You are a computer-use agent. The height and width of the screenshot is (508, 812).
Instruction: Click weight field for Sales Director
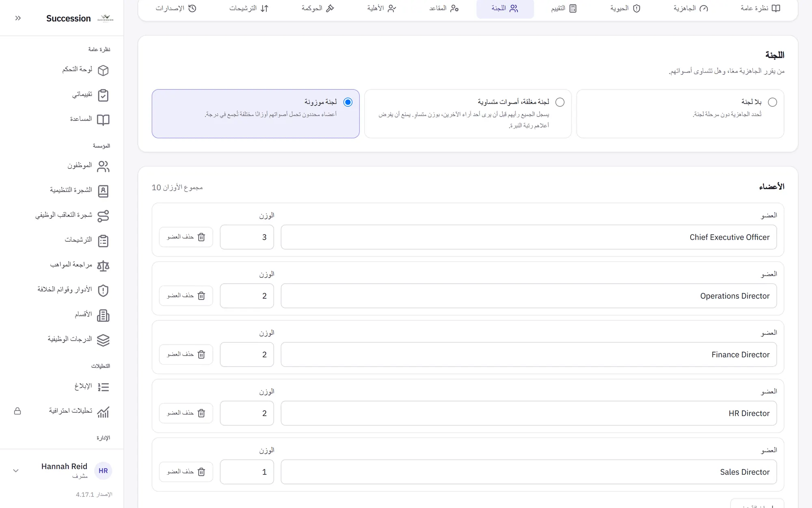[247, 472]
